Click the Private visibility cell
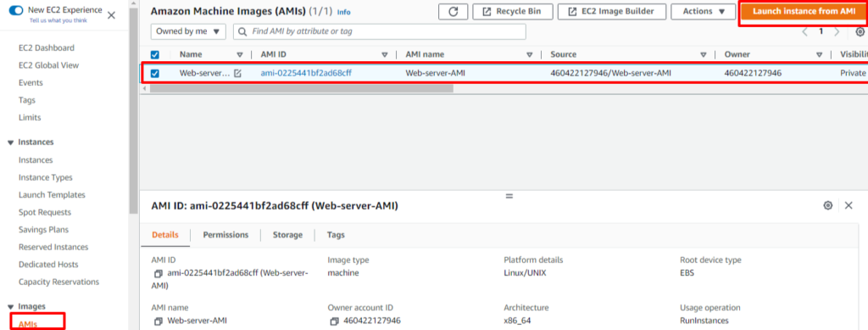 (853, 73)
